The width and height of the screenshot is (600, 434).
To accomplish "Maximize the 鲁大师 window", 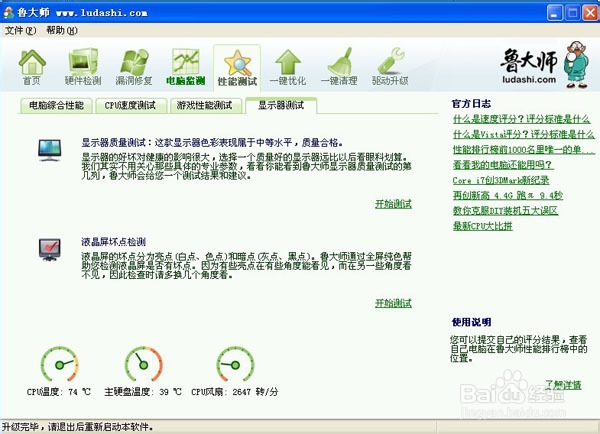I will pos(573,13).
